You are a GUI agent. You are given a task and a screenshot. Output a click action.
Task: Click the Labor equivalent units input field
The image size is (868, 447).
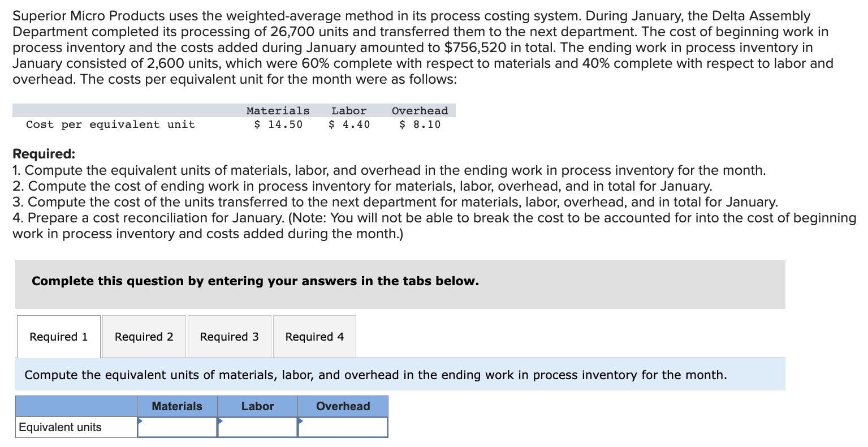click(x=258, y=427)
